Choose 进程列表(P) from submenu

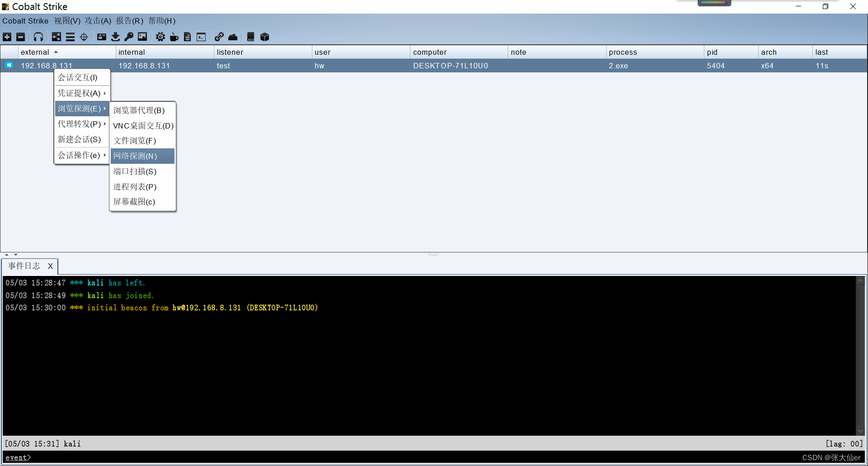click(142, 187)
